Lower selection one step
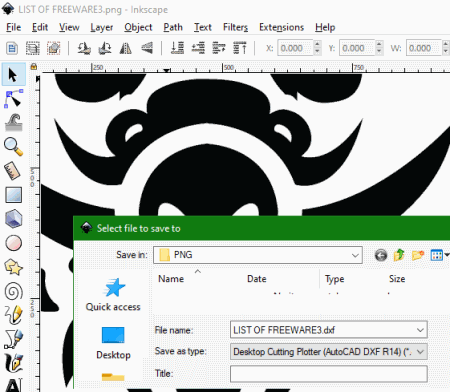Viewport: 450px width, 392px height. tap(198, 48)
